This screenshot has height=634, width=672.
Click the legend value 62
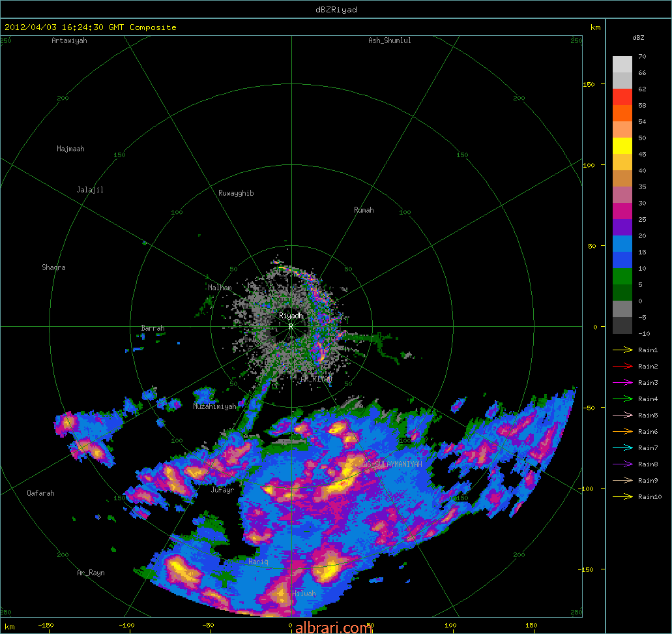pos(642,89)
